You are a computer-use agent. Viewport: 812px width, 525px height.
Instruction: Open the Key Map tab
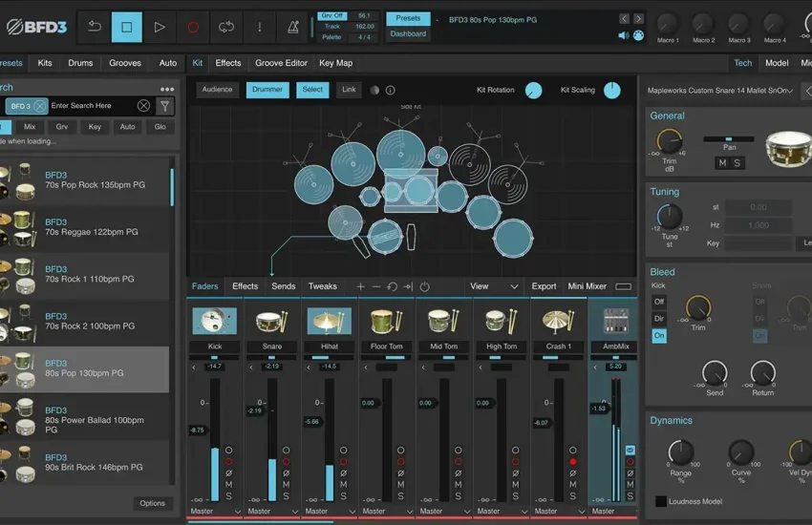335,63
